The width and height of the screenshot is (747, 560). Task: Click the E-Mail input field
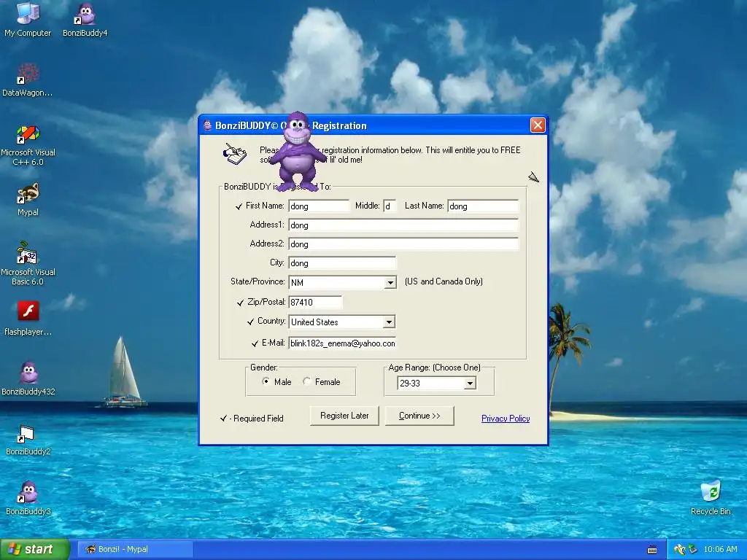[x=342, y=343]
